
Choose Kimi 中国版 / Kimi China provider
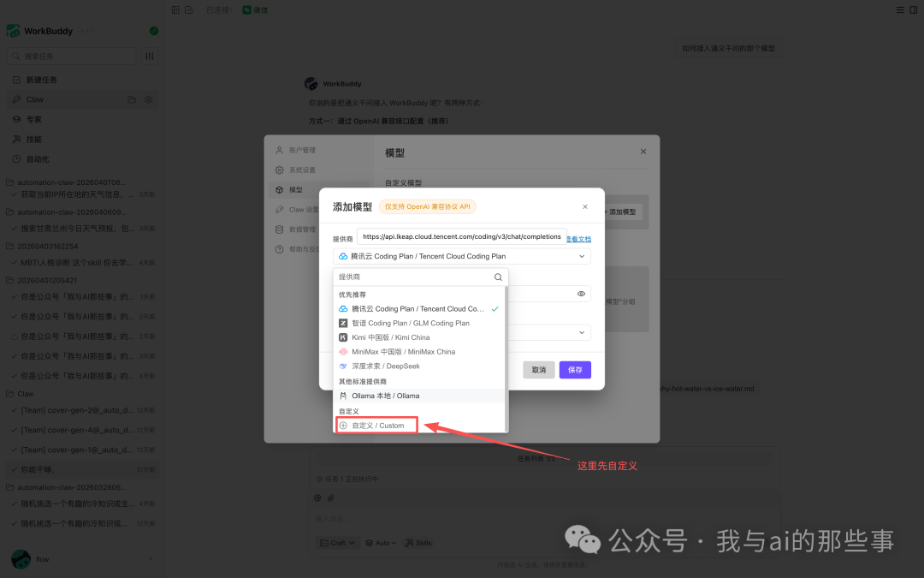(x=419, y=337)
